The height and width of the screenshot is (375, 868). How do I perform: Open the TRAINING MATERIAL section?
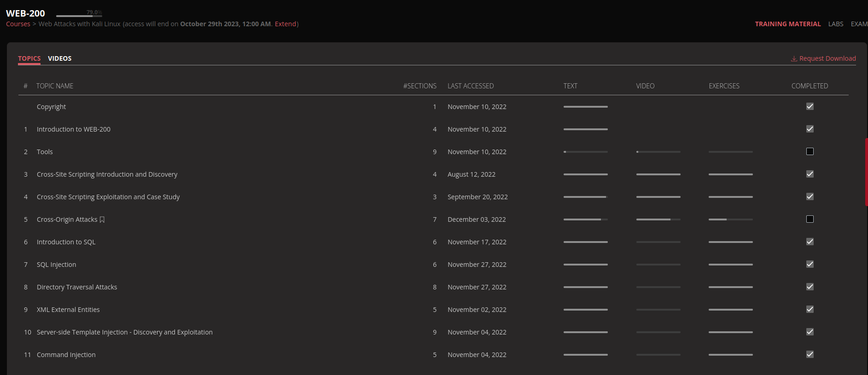point(788,24)
